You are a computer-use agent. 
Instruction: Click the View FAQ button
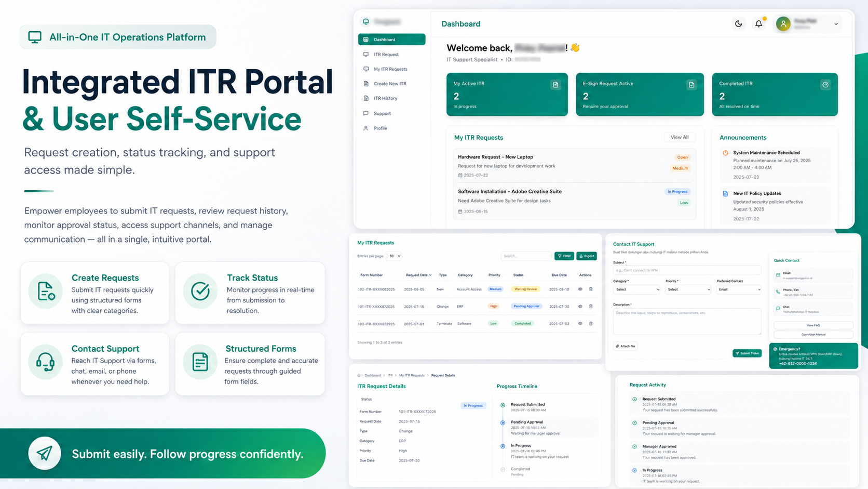(x=813, y=325)
